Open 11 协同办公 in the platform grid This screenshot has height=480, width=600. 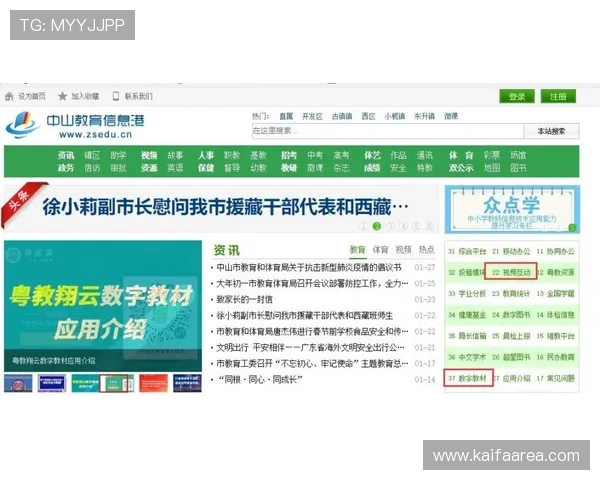(x=555, y=251)
